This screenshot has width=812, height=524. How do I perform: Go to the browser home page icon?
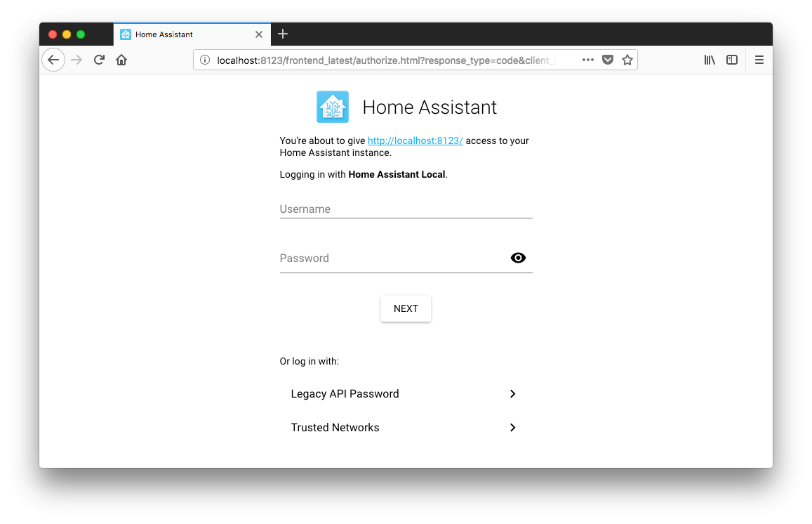[121, 60]
